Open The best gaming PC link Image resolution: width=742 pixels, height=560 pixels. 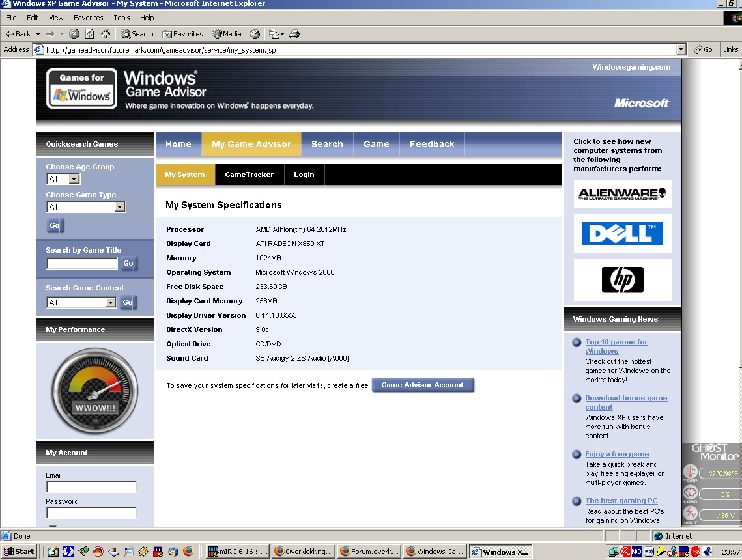coord(621,501)
